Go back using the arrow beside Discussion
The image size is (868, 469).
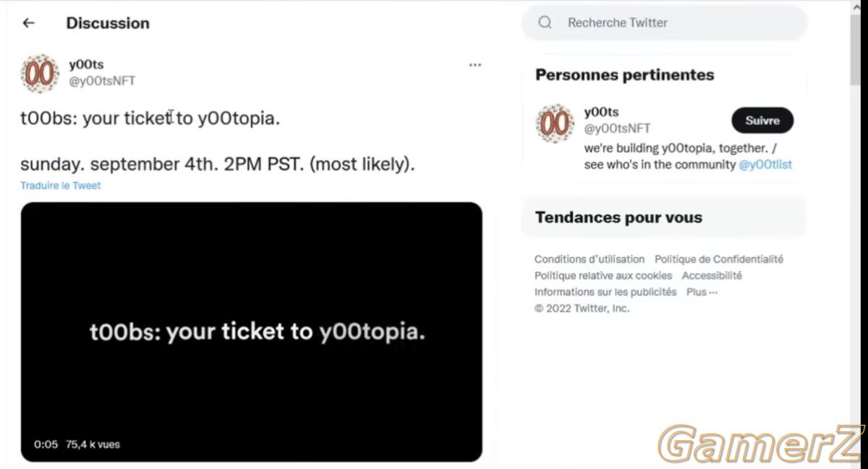tap(28, 23)
